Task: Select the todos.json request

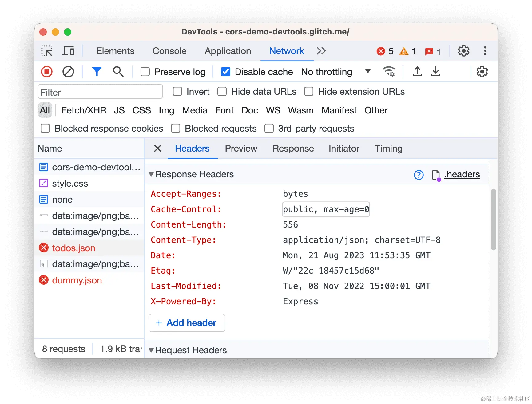Action: (x=74, y=248)
